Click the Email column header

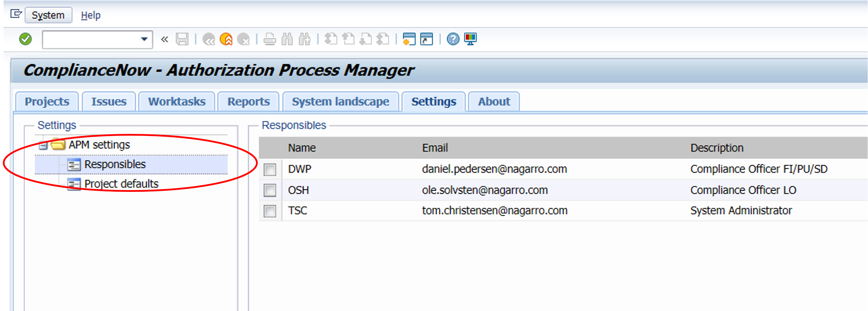[x=435, y=148]
